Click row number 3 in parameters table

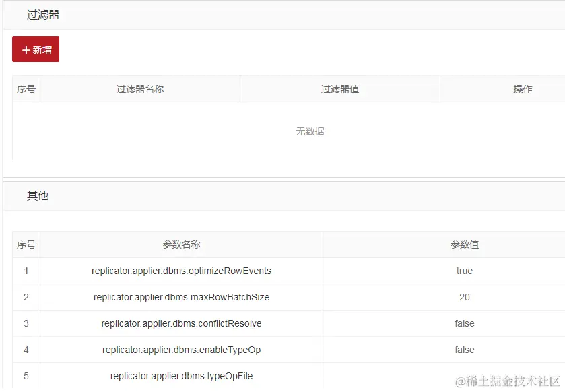pos(26,323)
